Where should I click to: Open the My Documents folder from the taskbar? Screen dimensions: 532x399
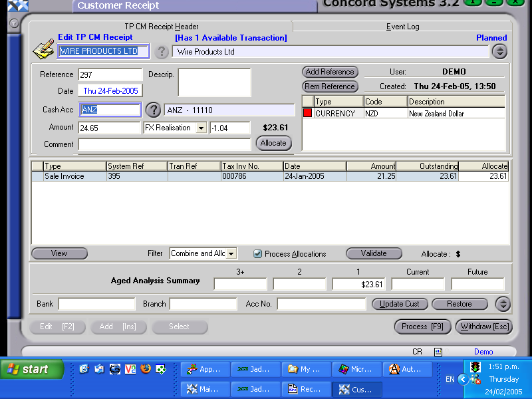(x=305, y=369)
